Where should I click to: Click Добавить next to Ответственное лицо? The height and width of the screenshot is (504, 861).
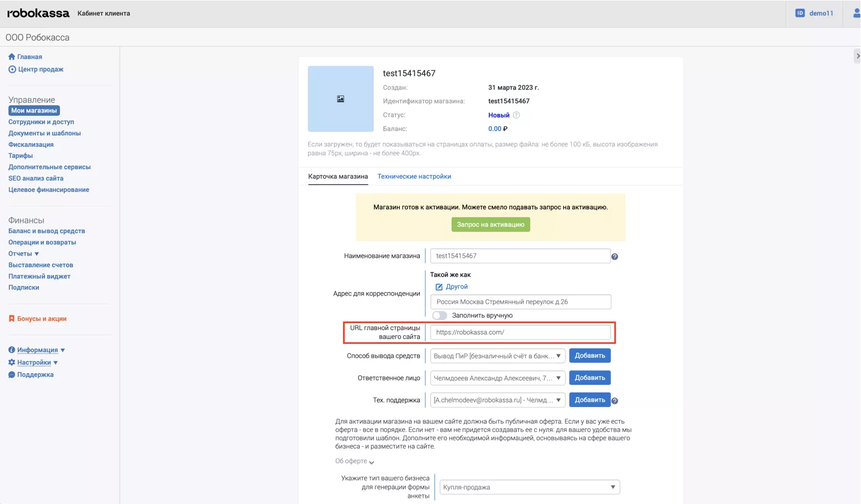coord(590,378)
